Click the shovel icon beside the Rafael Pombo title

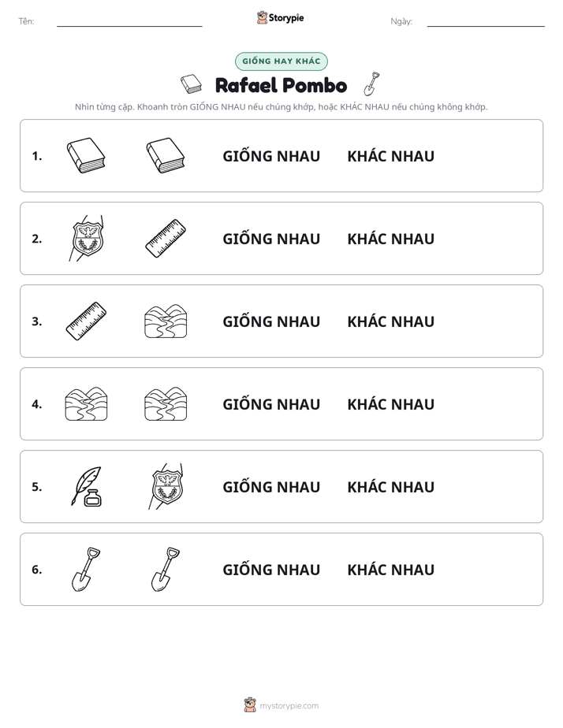click(x=371, y=84)
